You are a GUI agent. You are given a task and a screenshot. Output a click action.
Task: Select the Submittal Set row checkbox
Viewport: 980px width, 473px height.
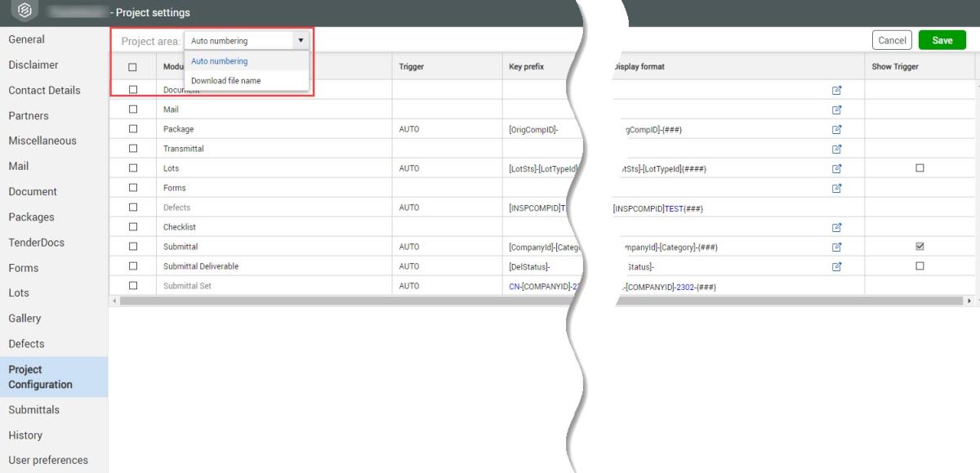[132, 286]
